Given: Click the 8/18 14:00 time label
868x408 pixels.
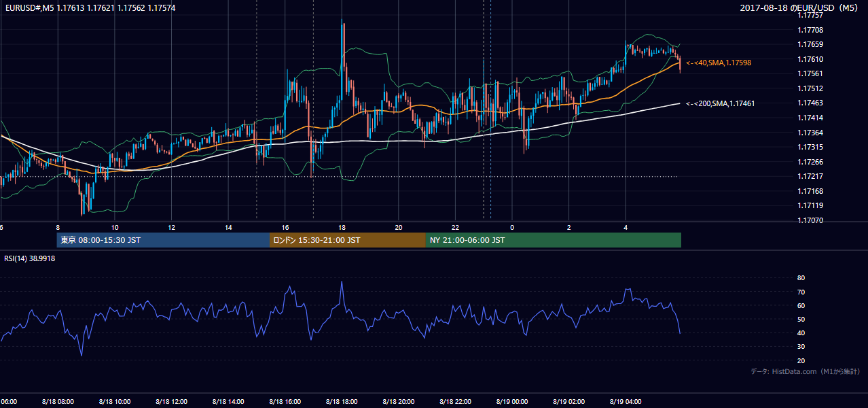Looking at the screenshot, I should (x=228, y=401).
